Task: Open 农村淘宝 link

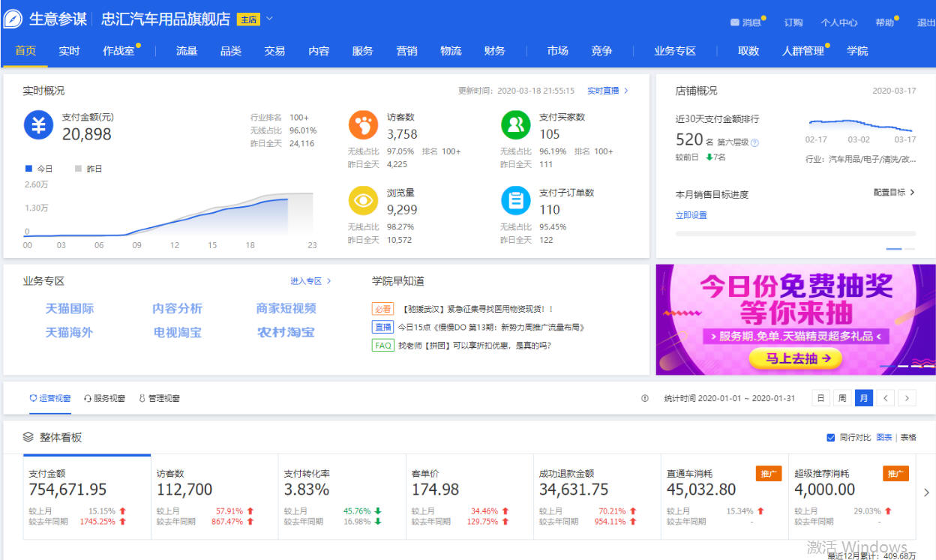Action: (286, 332)
